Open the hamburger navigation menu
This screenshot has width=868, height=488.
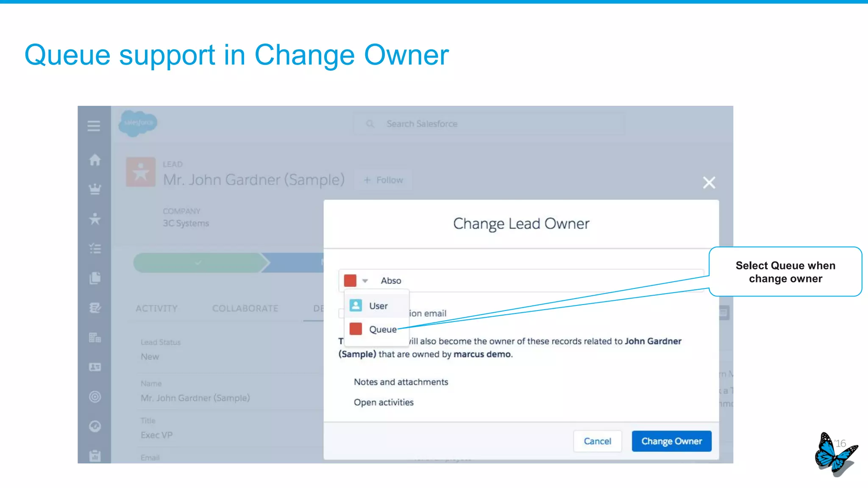[x=94, y=126]
